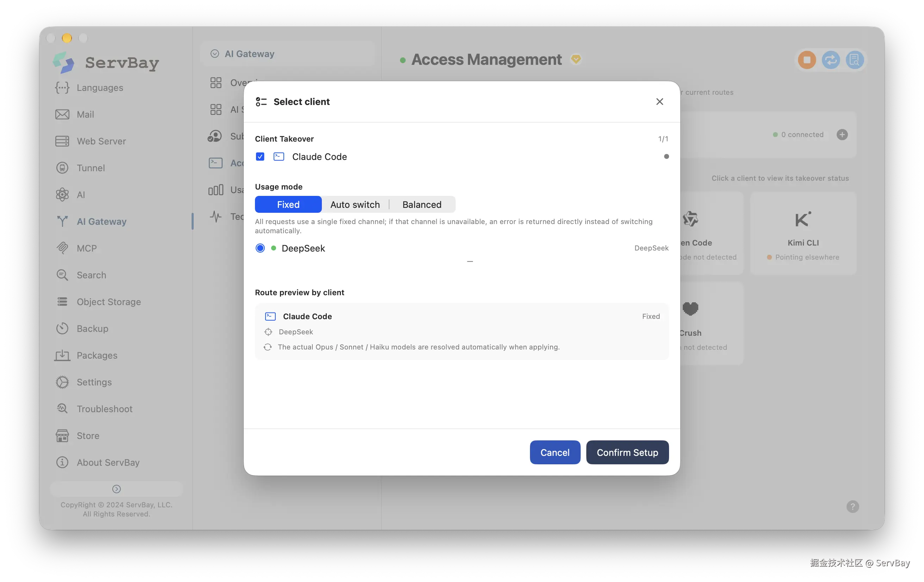
Task: Open MCP sidebar section
Action: click(76, 248)
